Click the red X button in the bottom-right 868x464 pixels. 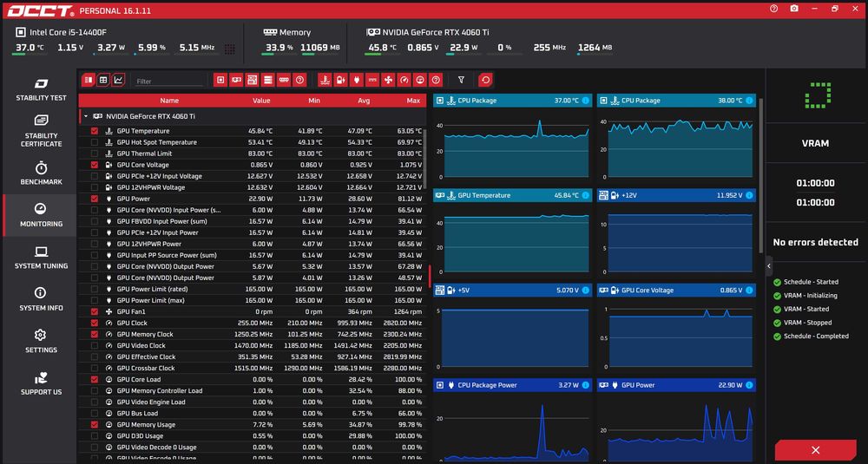[815, 450]
